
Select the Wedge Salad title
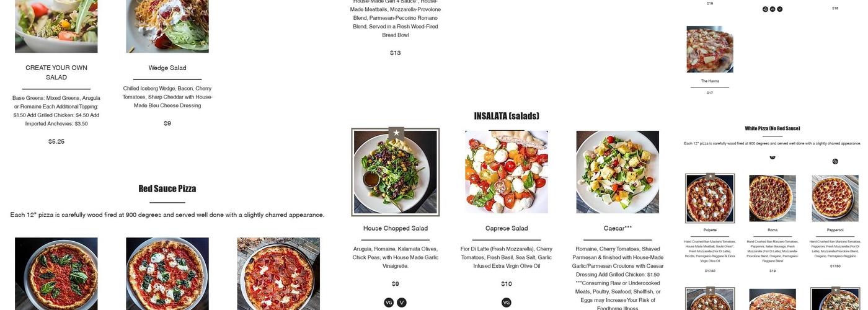(x=167, y=68)
